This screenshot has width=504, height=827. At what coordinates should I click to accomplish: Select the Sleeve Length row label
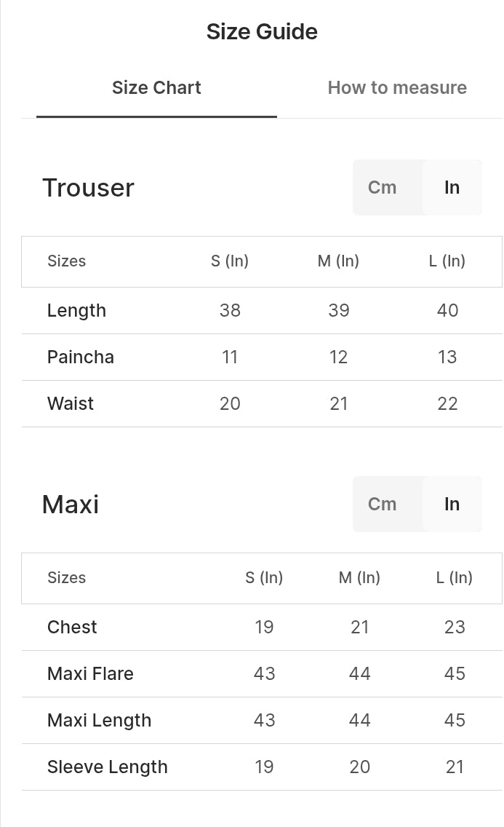tap(108, 767)
